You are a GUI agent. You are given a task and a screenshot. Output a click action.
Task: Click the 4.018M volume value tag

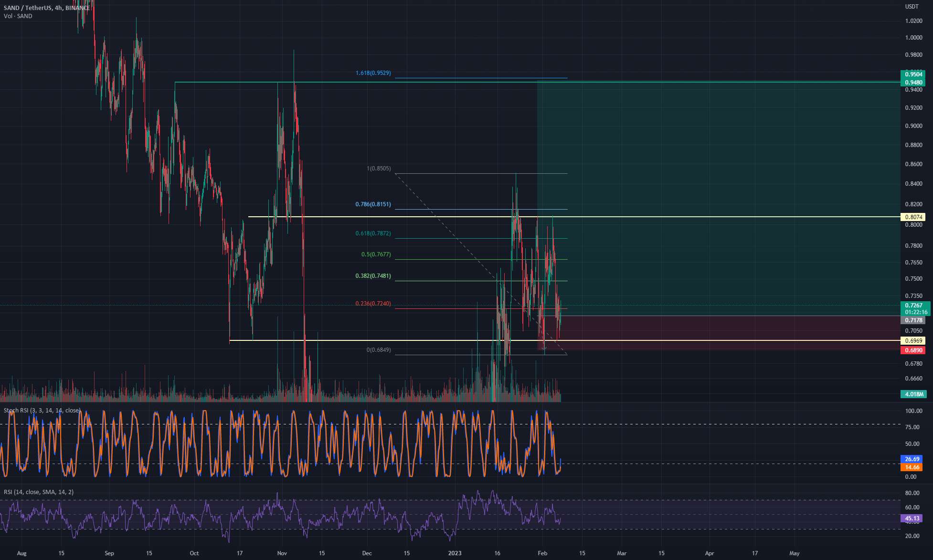click(913, 394)
